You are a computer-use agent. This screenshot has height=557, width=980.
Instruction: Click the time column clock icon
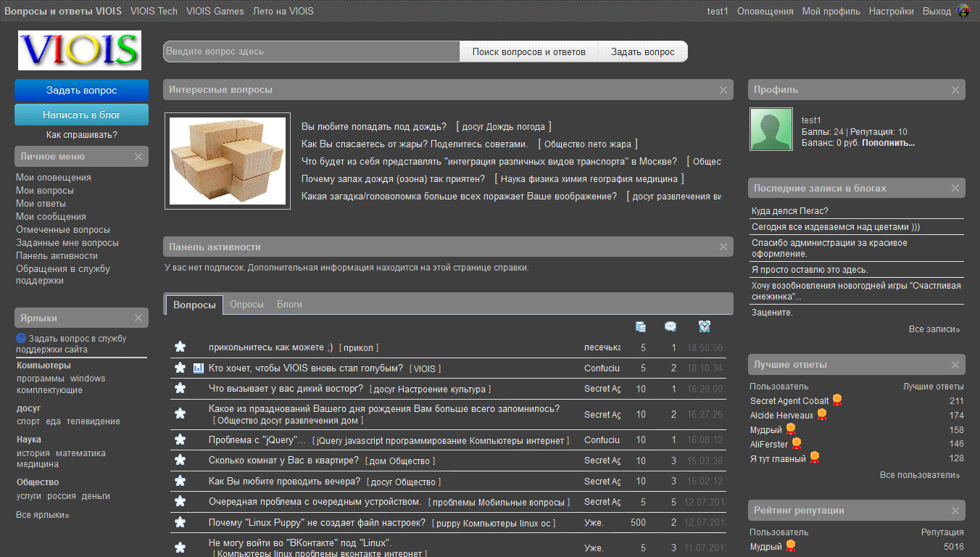point(705,326)
